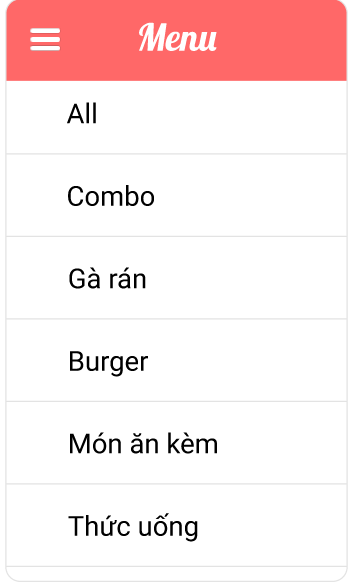This screenshot has width=361, height=587.
Task: View fried chicken under Gà rán
Action: tap(176, 278)
